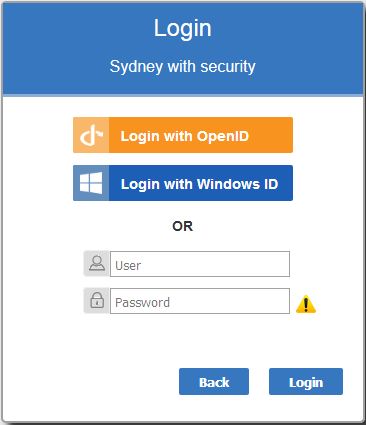Click the Sydney with security subtitle
Screen dimensions: 366x425
[x=183, y=67]
